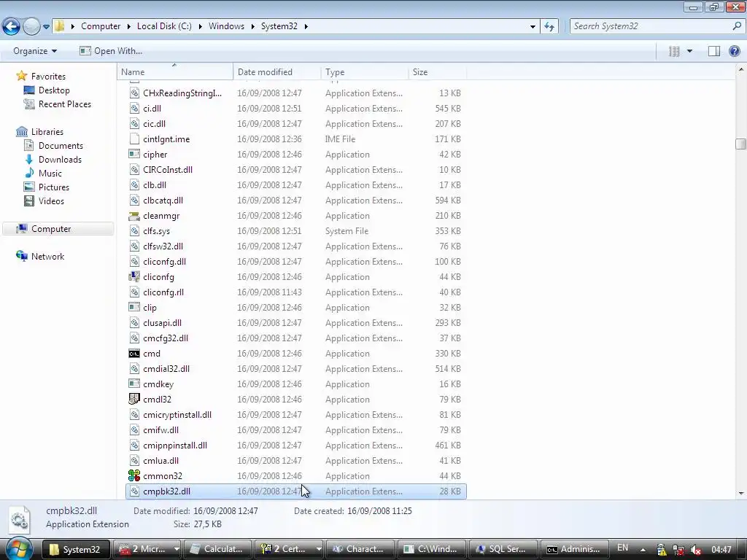Toggle the preview pane icon

pos(713,51)
